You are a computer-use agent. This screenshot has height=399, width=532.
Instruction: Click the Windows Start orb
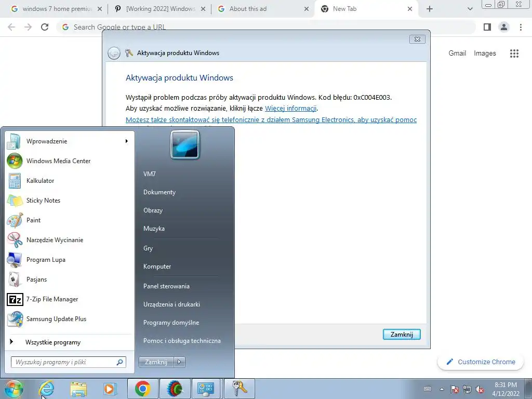[14, 389]
